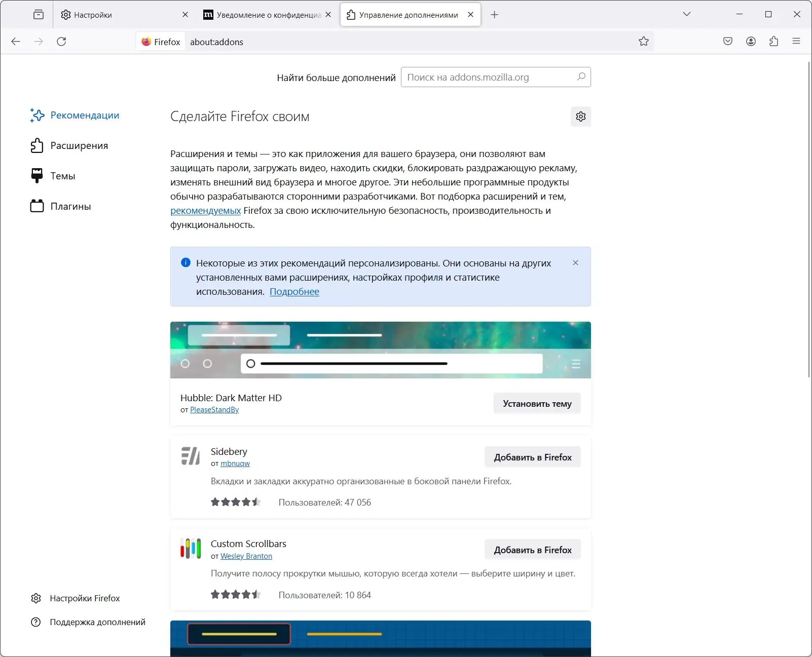Open the add-ons tools gear menu
Viewport: 812px width, 657px height.
pyautogui.click(x=580, y=117)
